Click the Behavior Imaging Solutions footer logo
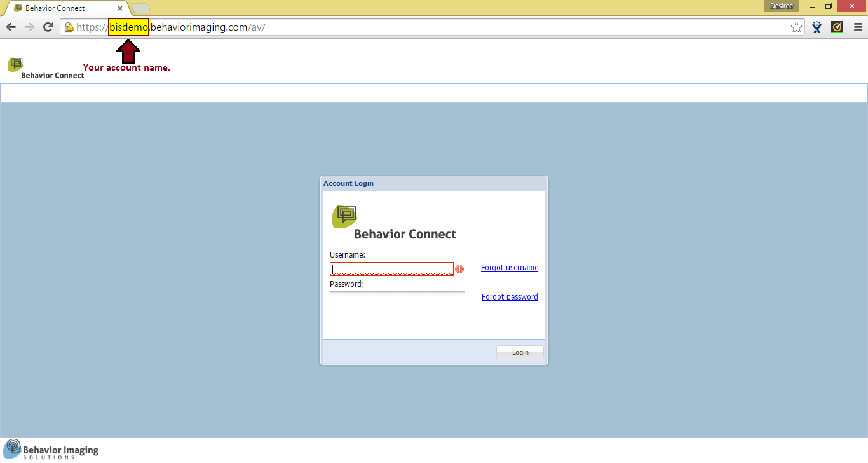Viewport: 868px width, 463px height. (51, 449)
